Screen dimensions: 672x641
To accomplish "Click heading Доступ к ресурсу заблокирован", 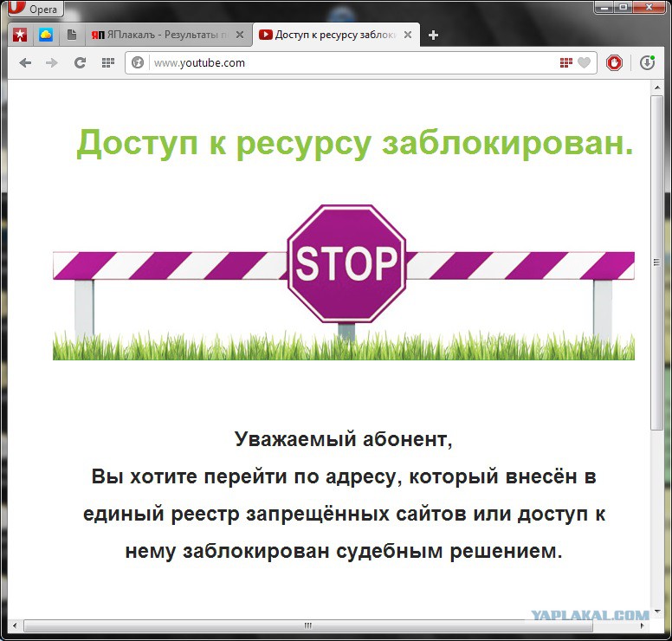I will coord(355,143).
